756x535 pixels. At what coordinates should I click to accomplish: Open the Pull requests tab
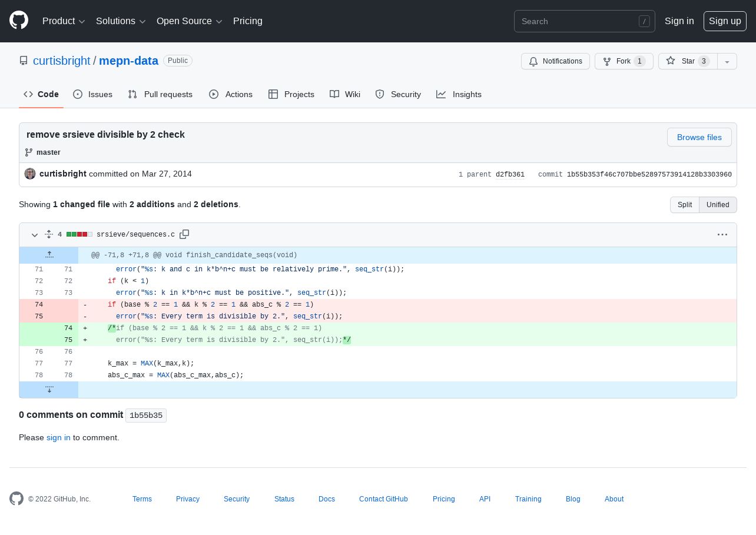[160, 94]
